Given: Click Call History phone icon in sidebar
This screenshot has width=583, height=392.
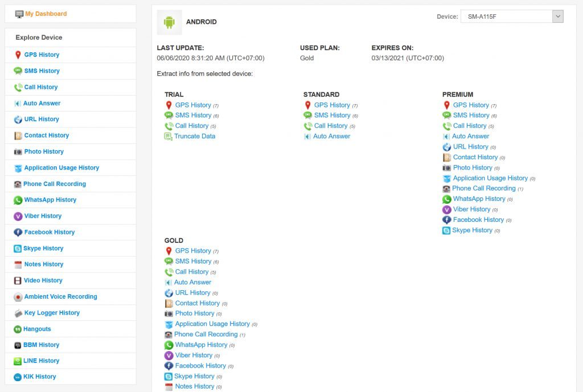Looking at the screenshot, I should tap(18, 87).
